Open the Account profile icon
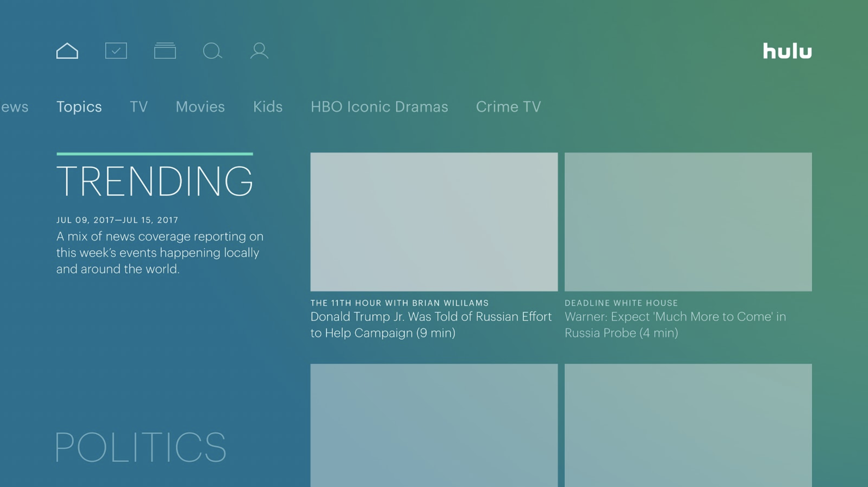The height and width of the screenshot is (487, 868). point(259,51)
